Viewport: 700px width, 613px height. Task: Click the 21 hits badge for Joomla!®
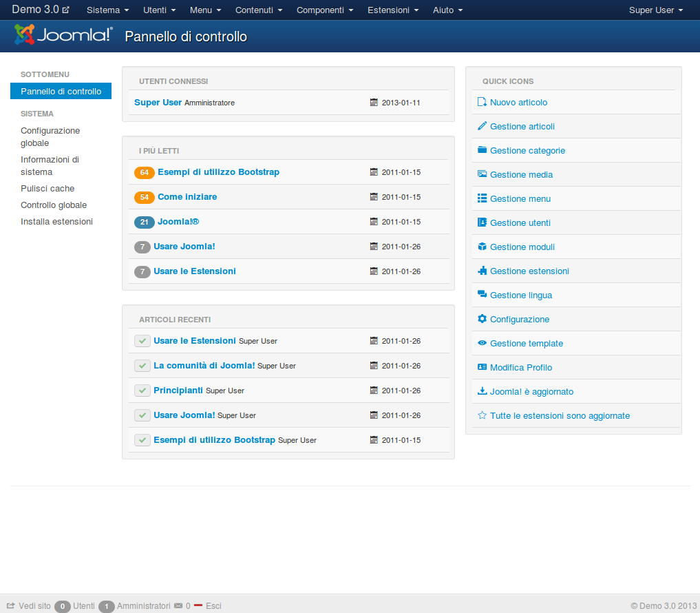(x=144, y=222)
